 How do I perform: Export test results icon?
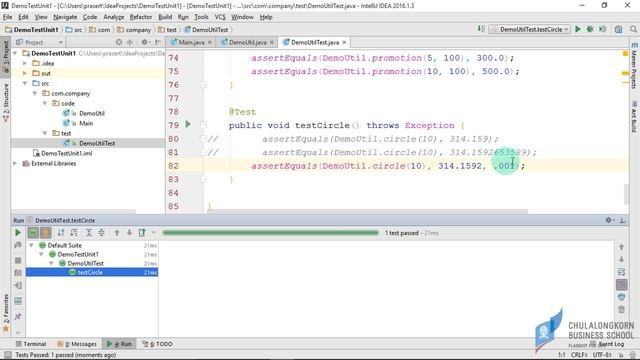(x=142, y=233)
